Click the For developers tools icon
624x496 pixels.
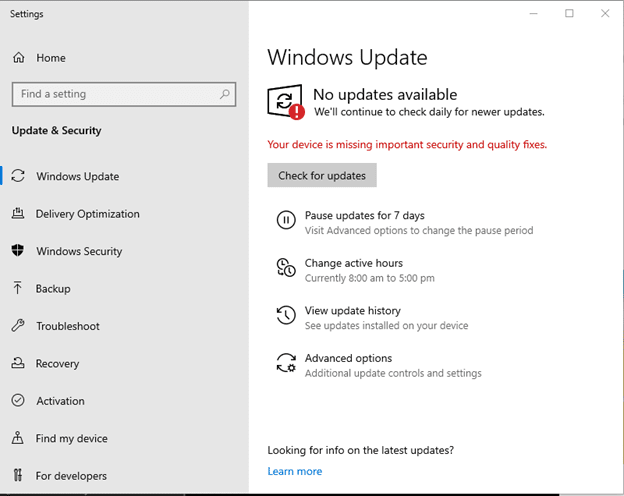coord(18,475)
